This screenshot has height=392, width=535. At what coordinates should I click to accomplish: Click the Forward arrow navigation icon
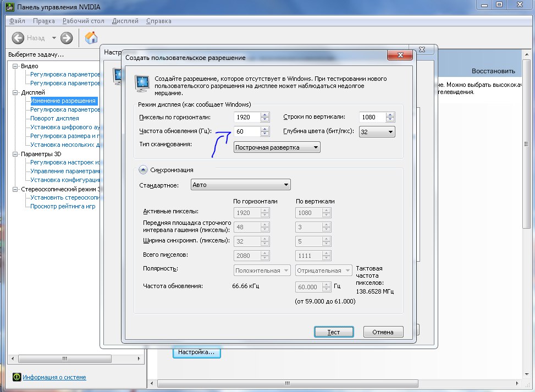point(67,38)
